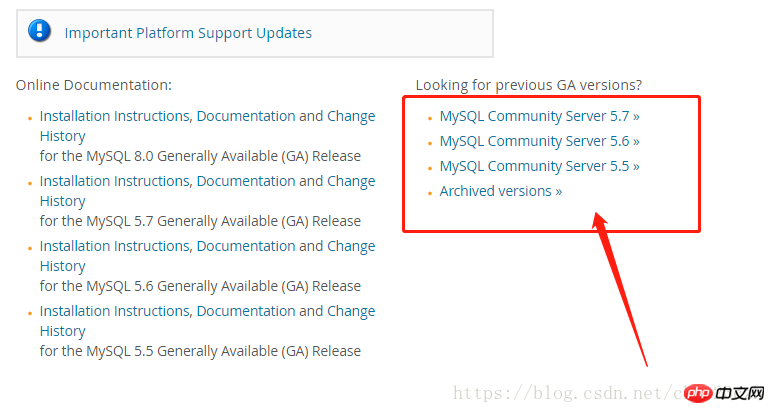Click orange bullet beside MySQL 8.0 installation link
Image resolution: width=775 pixels, height=413 pixels.
(x=30, y=118)
